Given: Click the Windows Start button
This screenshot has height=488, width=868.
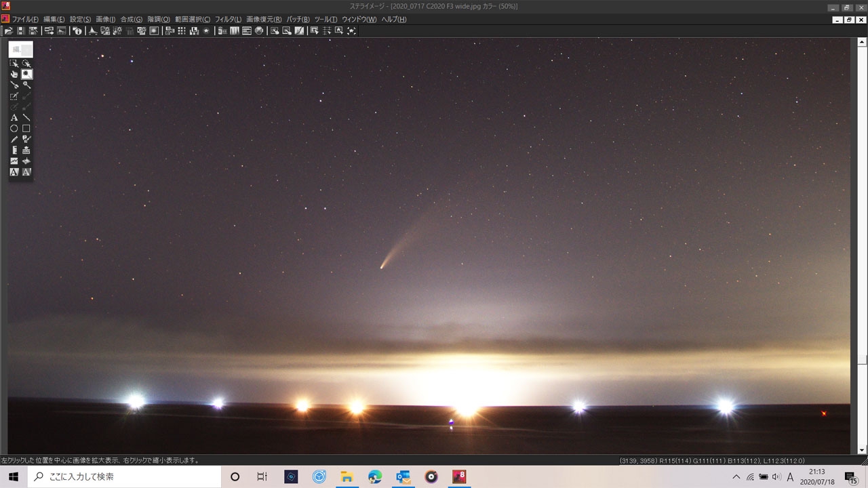Looking at the screenshot, I should (14, 477).
